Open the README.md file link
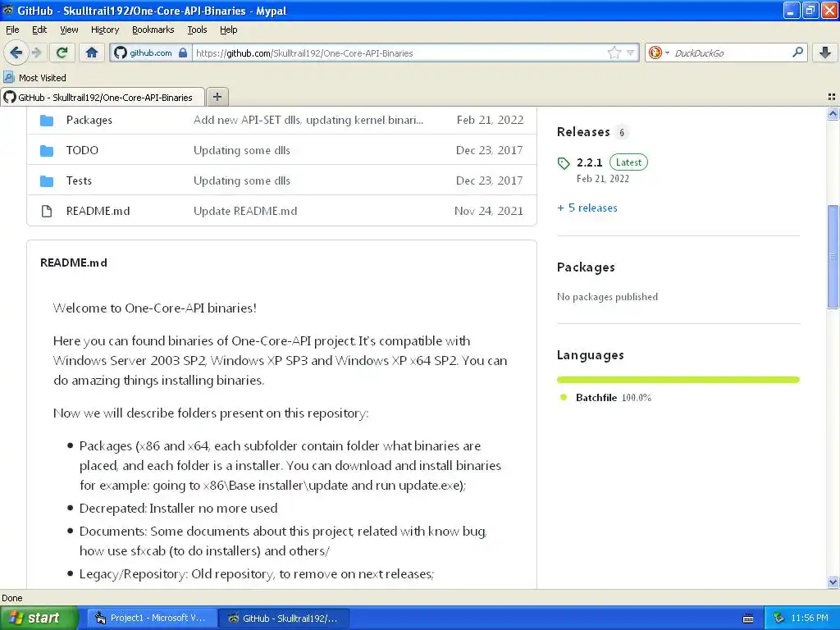 coord(98,211)
